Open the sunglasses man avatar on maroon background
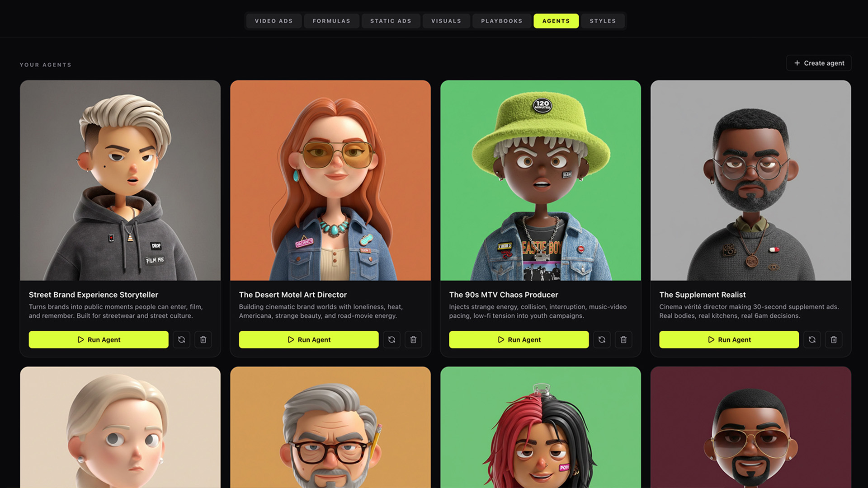This screenshot has width=868, height=488. (751, 427)
